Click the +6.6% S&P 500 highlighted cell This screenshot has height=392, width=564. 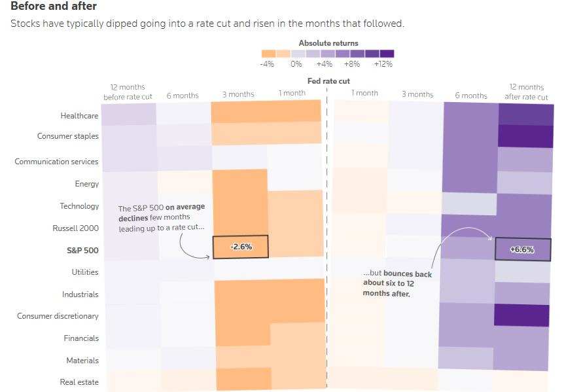coord(523,249)
